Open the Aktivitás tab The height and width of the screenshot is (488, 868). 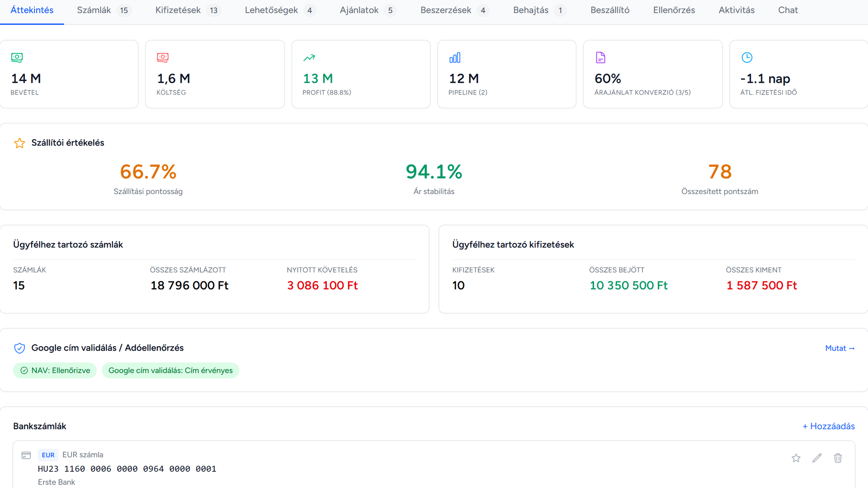pyautogui.click(x=736, y=10)
